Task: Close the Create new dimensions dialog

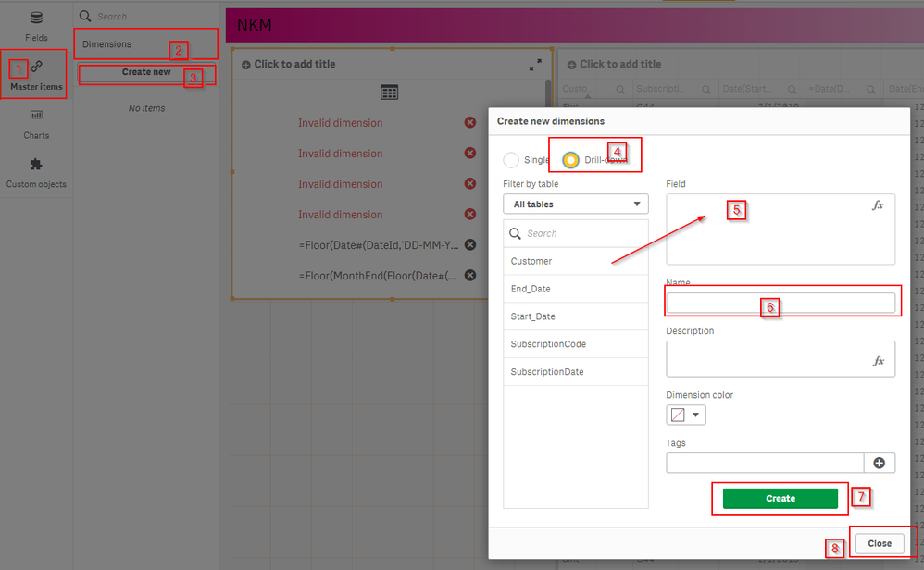Action: point(880,543)
